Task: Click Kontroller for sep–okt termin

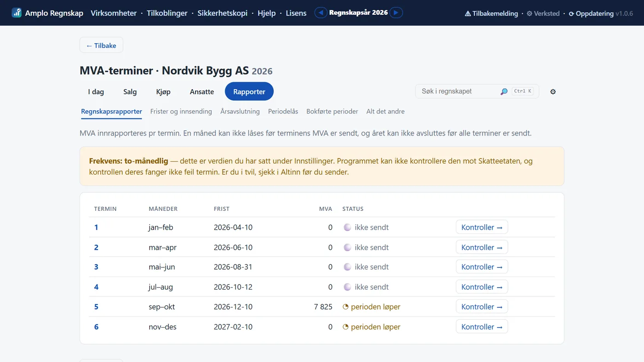Action: click(482, 307)
